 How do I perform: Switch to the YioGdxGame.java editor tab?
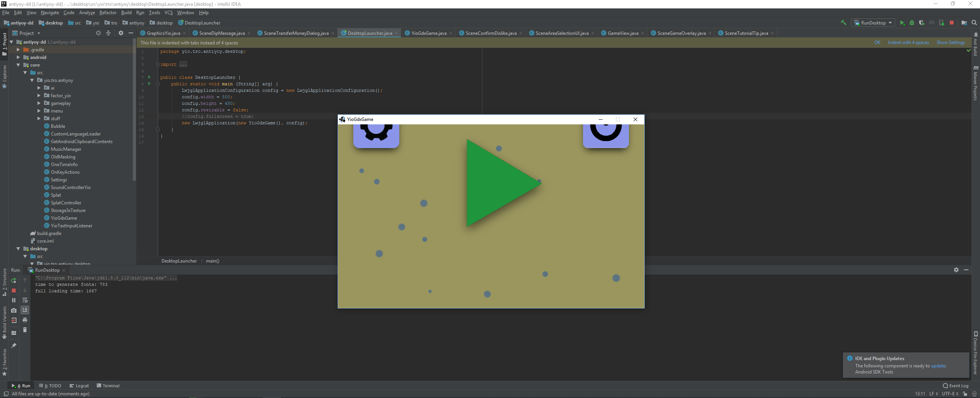click(428, 33)
